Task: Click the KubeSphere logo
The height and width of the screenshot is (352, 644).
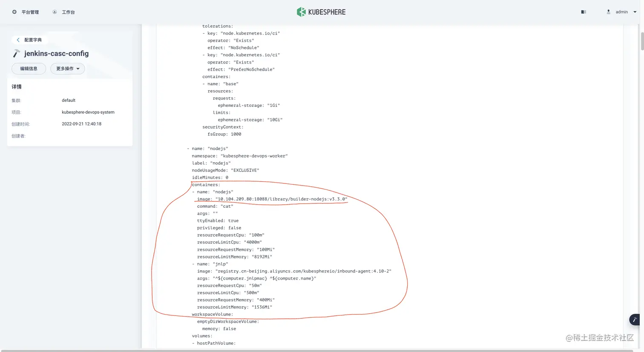Action: click(x=321, y=12)
